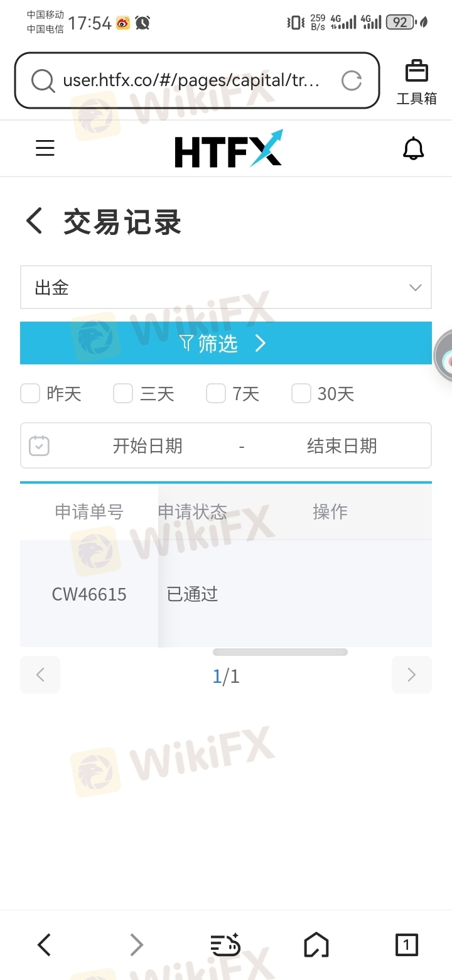This screenshot has width=452, height=980.
Task: Tap the browser home icon
Action: click(x=316, y=945)
